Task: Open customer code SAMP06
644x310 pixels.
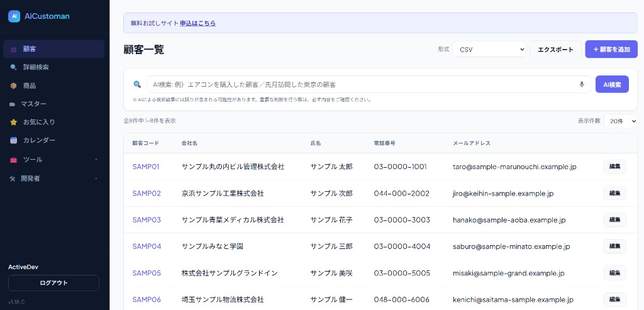Action: [x=147, y=299]
